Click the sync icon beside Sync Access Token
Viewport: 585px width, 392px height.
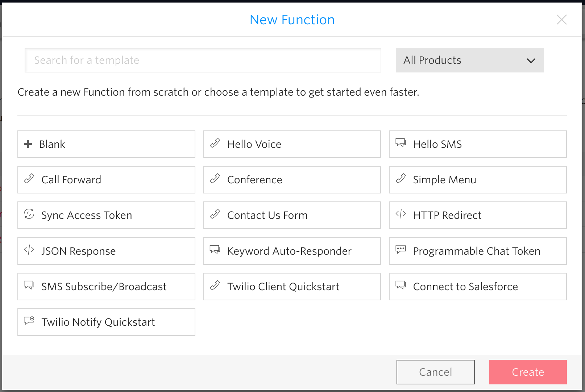[29, 214]
